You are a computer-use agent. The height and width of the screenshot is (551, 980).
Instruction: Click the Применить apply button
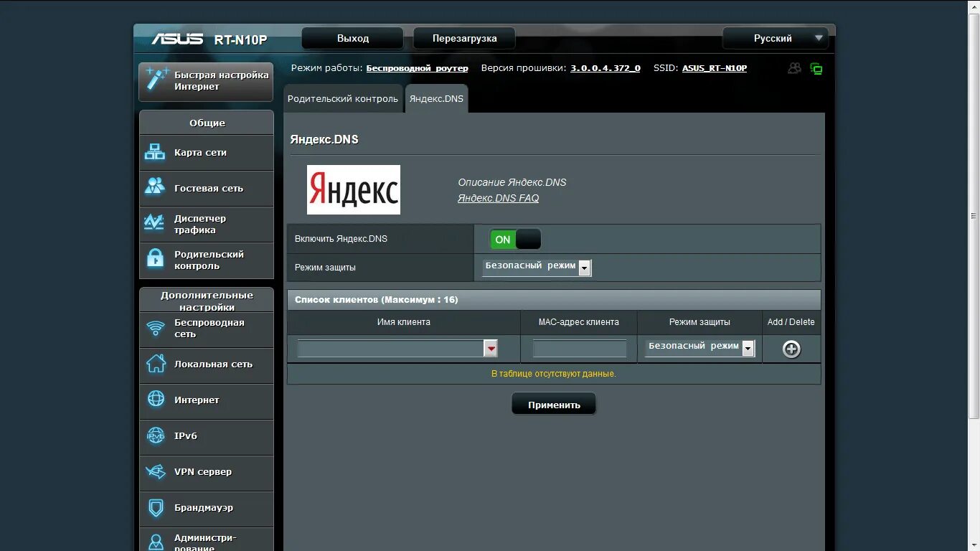pyautogui.click(x=554, y=404)
